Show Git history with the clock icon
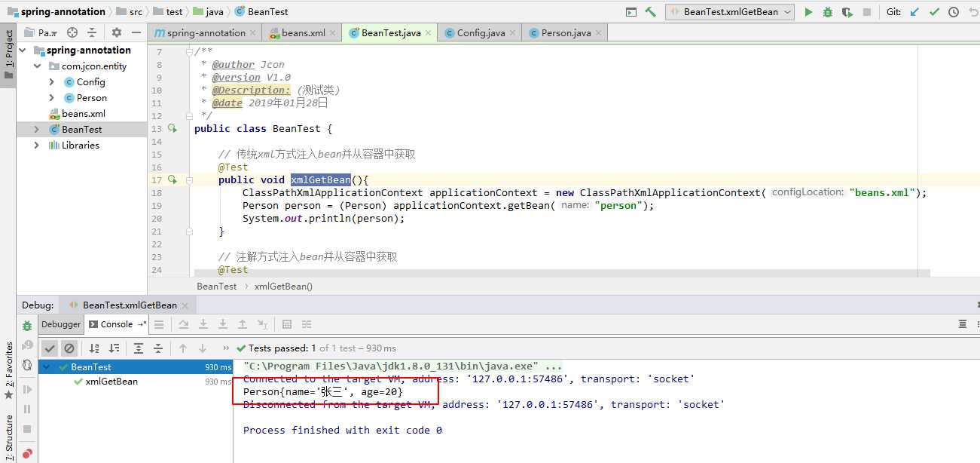This screenshot has width=980, height=463. pos(954,12)
